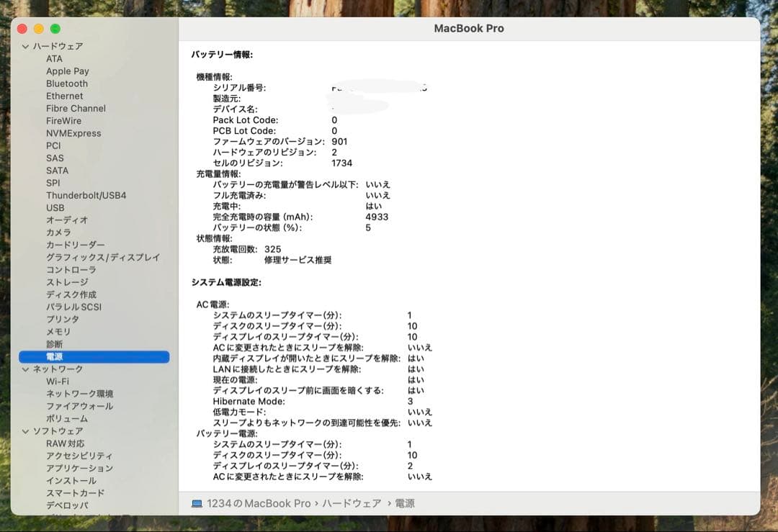The height and width of the screenshot is (532, 778).
Task: Select カメラ in the sidebar
Action: pos(60,232)
